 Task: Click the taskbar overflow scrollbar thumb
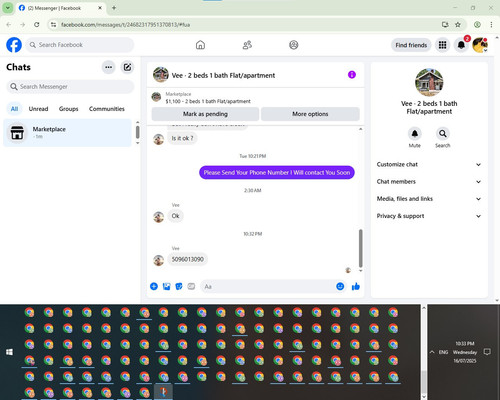(424, 382)
